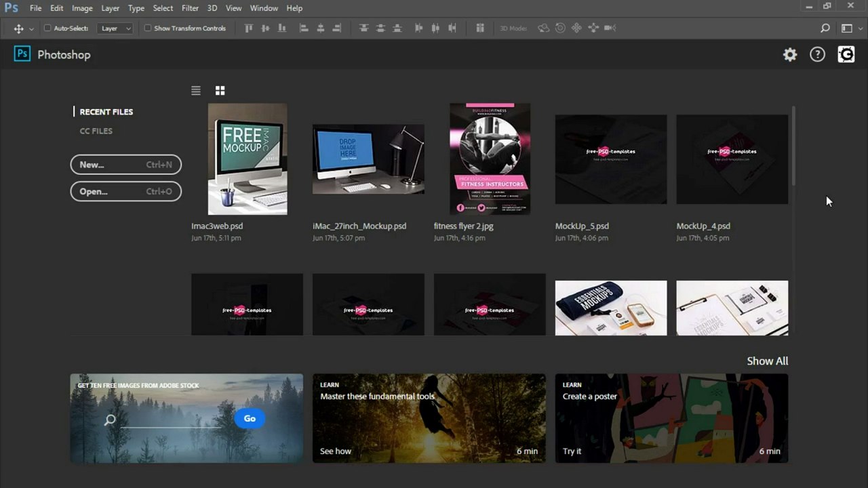Click the help question mark icon
Viewport: 868px width, 488px height.
(x=818, y=55)
